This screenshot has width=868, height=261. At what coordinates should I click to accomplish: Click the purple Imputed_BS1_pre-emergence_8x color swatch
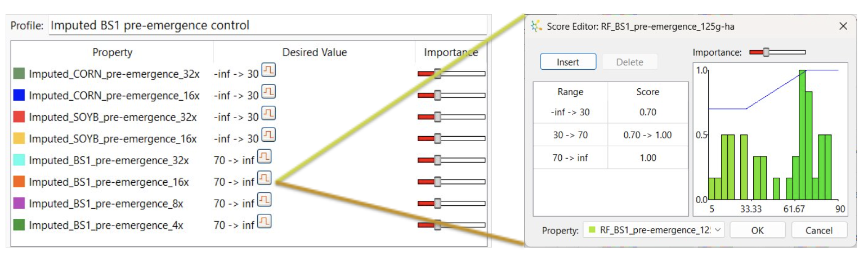click(x=19, y=203)
